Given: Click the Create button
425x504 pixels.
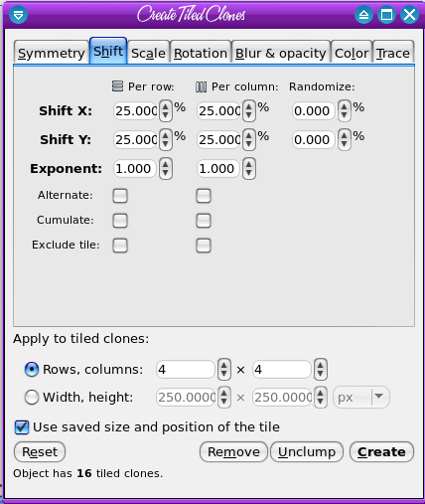Looking at the screenshot, I should (x=381, y=451).
